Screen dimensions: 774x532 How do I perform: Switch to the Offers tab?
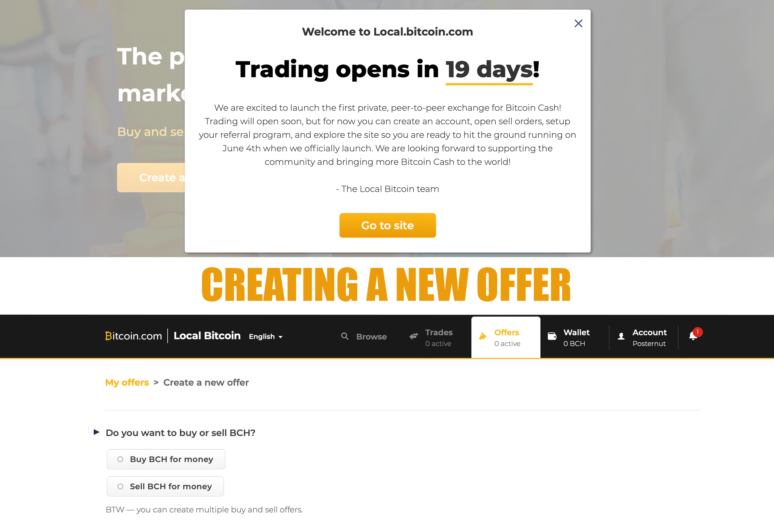pyautogui.click(x=505, y=336)
